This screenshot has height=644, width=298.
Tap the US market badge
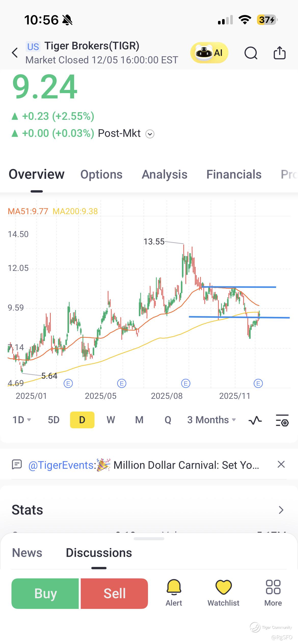pos(33,47)
